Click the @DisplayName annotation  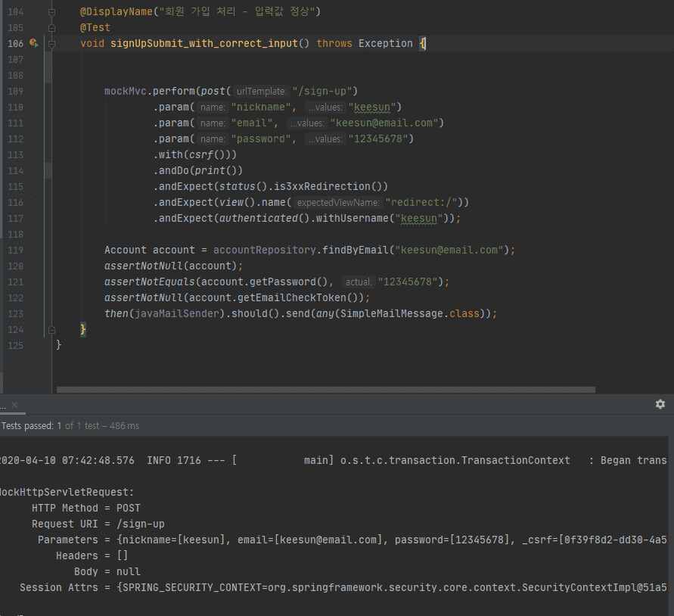pos(116,11)
